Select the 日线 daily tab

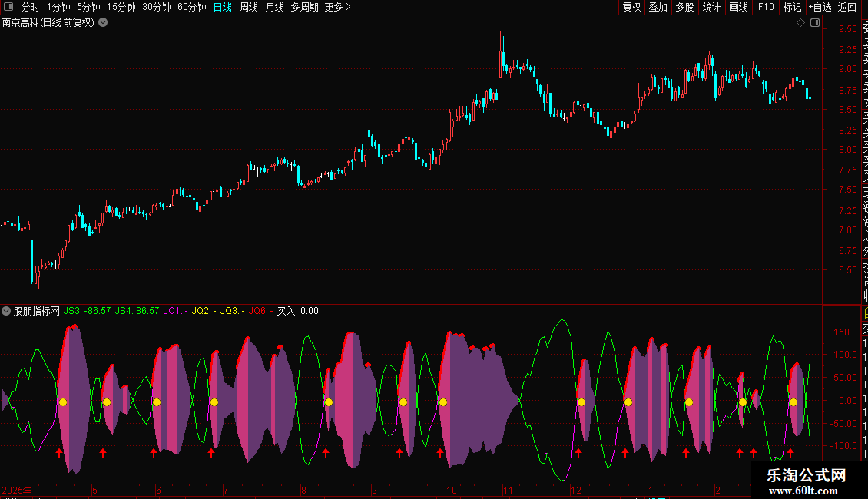coord(223,7)
